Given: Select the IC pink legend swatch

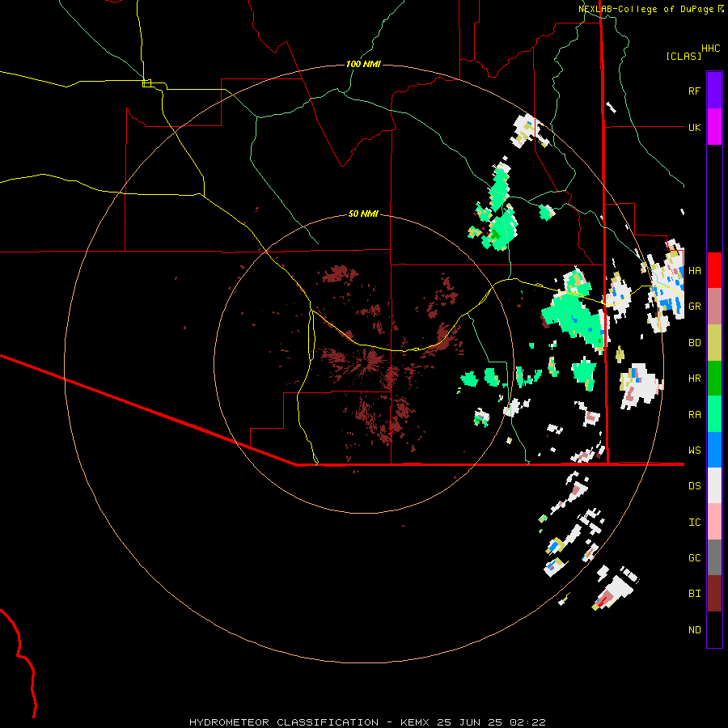Looking at the screenshot, I should pos(714,522).
